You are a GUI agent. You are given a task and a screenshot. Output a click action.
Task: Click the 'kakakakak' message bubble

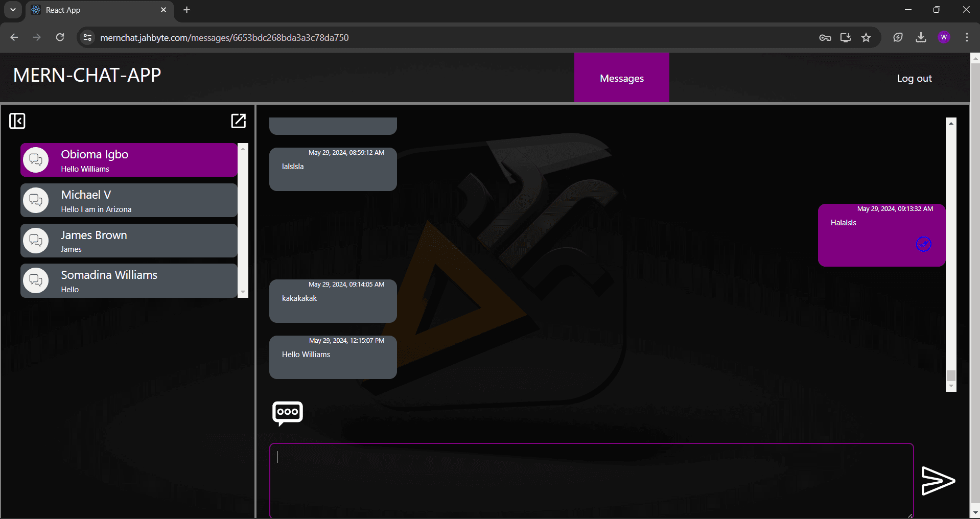[333, 301]
